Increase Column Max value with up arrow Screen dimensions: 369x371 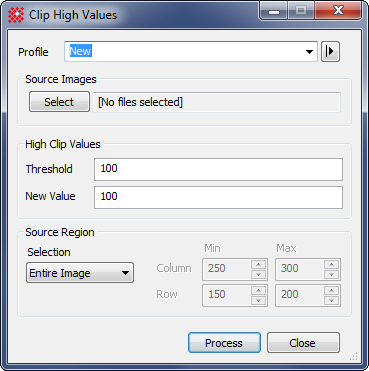332,264
